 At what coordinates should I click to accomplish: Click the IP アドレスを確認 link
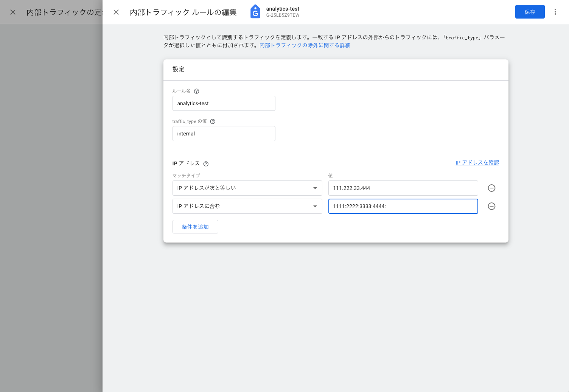click(x=477, y=162)
